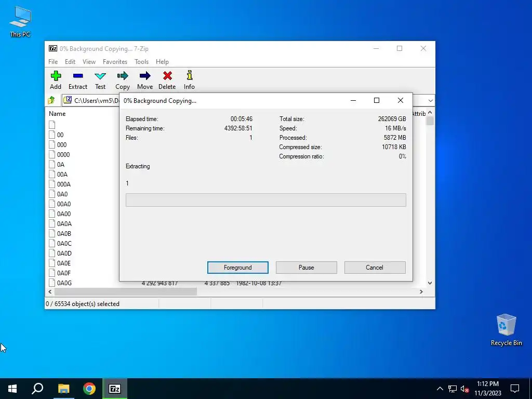The height and width of the screenshot is (399, 532).
Task: Select This PC desktop icon
Action: 20,21
